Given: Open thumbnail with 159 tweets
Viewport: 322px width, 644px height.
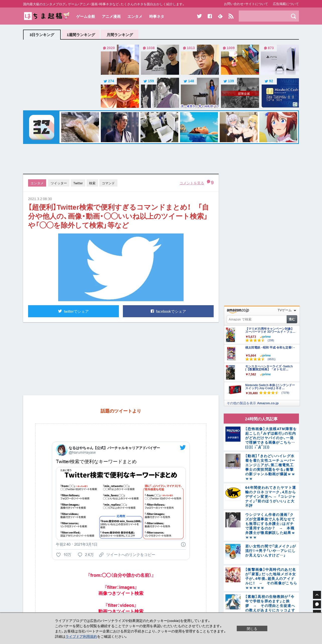Looking at the screenshot, I should pyautogui.click(x=160, y=93).
